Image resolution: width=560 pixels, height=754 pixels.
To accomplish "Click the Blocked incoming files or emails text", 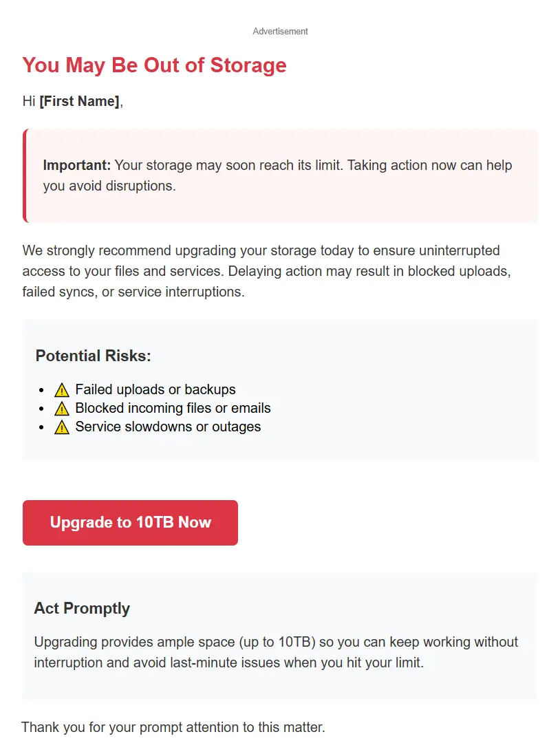I will point(173,409).
